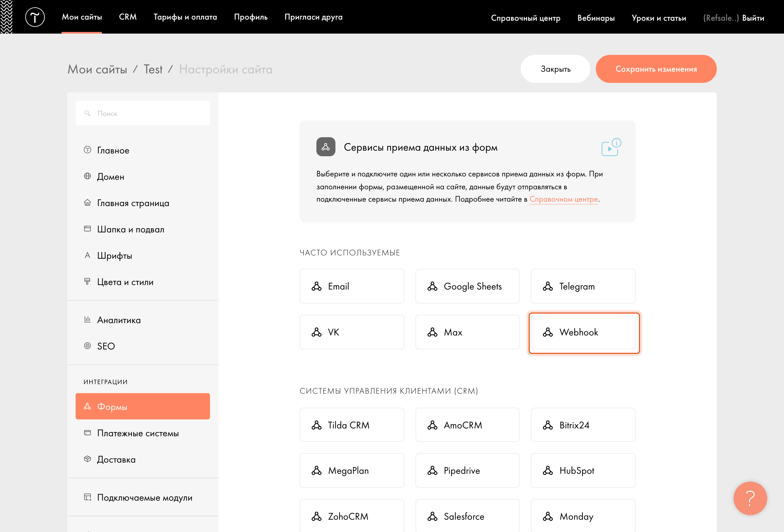
Task: Click the Платежные системы card icon
Action: (x=87, y=433)
